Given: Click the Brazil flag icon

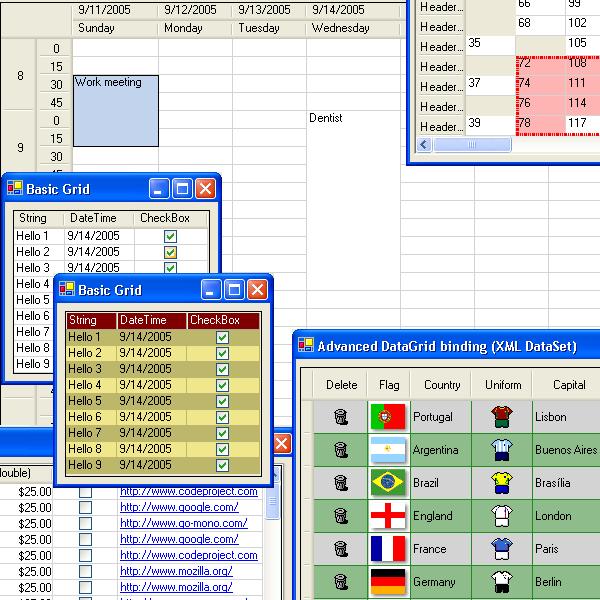Looking at the screenshot, I should pyautogui.click(x=388, y=483).
